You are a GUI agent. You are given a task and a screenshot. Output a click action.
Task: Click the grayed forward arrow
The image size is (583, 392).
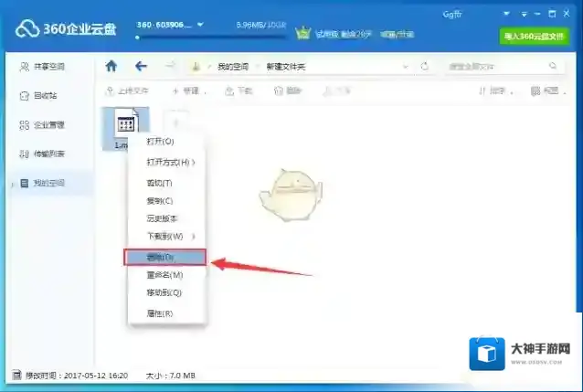pos(170,66)
